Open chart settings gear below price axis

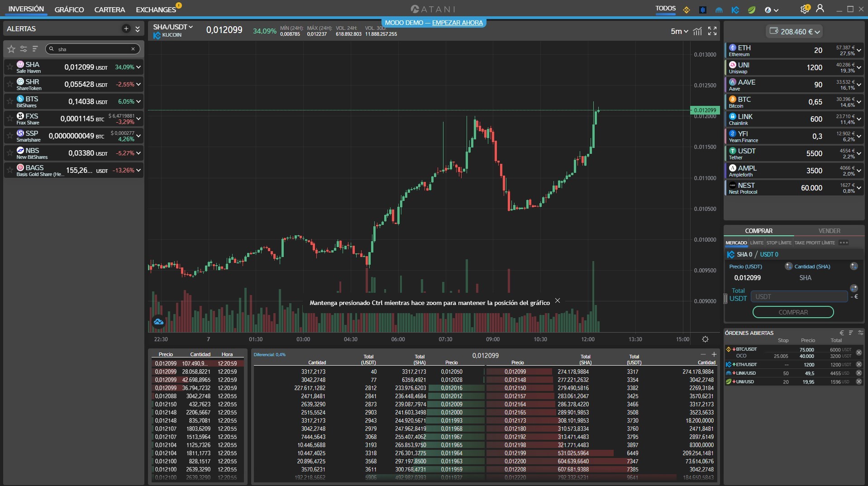[x=705, y=339]
